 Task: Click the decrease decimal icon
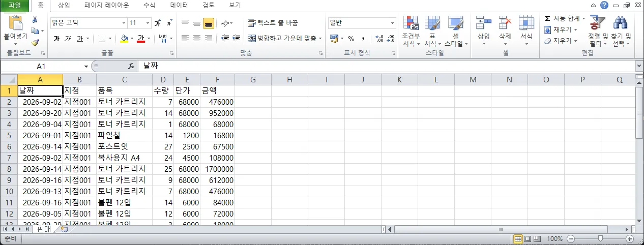tap(391, 39)
